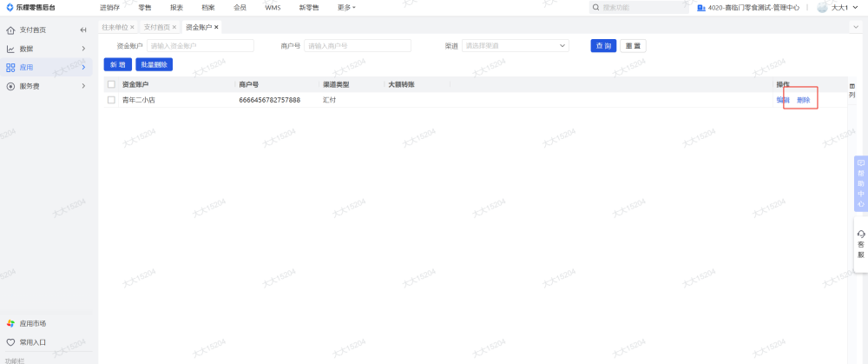
Task: Expand the 数据 sidebar submenu arrow
Action: click(x=83, y=49)
